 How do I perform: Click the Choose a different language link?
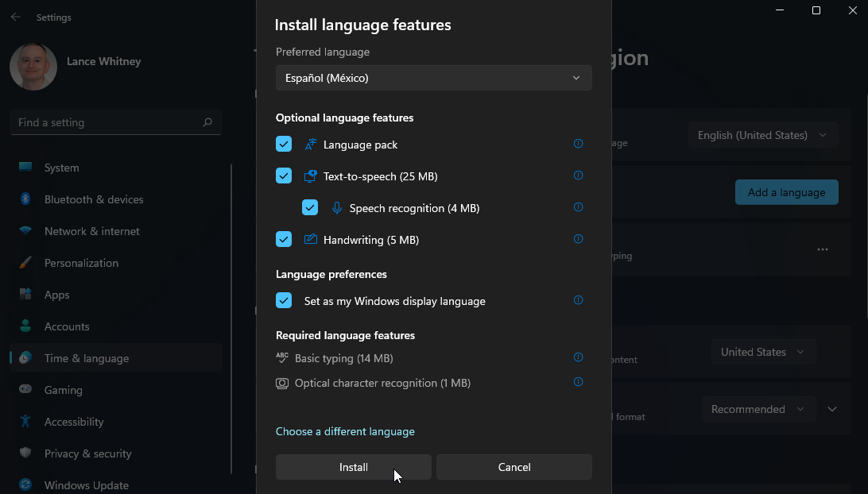tap(345, 431)
